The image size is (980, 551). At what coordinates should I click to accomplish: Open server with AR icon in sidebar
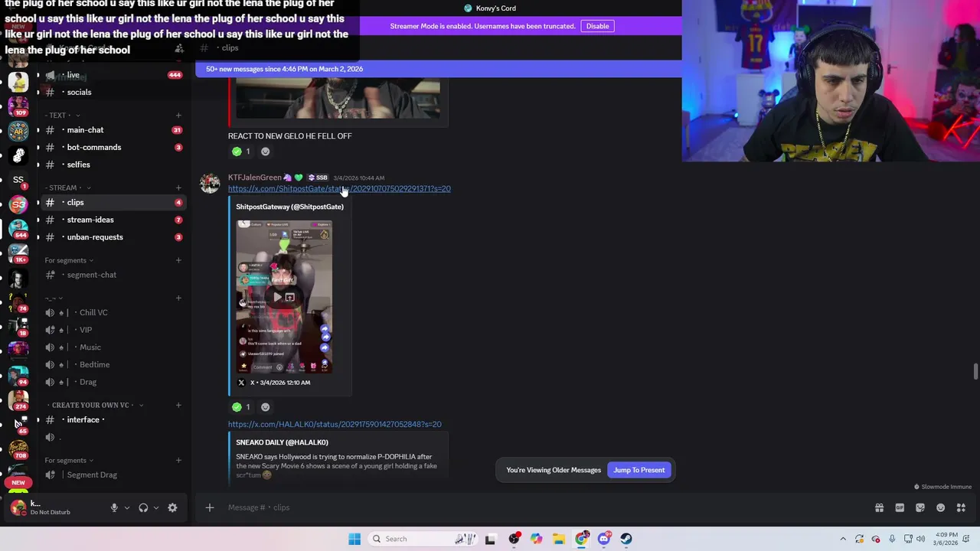point(18,131)
